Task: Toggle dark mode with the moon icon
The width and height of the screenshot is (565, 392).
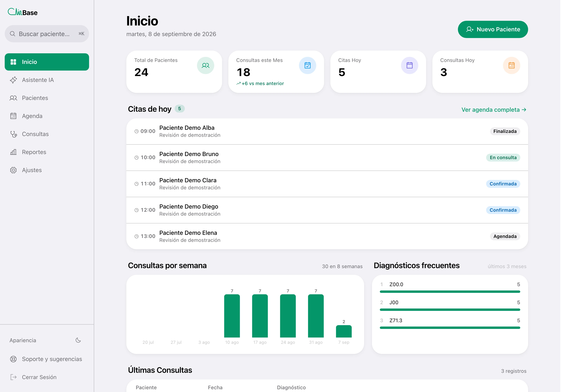Action: tap(78, 340)
